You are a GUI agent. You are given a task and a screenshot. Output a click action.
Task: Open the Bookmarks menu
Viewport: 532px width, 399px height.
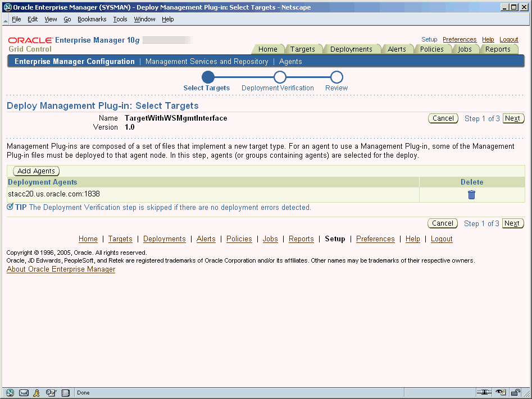(x=92, y=19)
